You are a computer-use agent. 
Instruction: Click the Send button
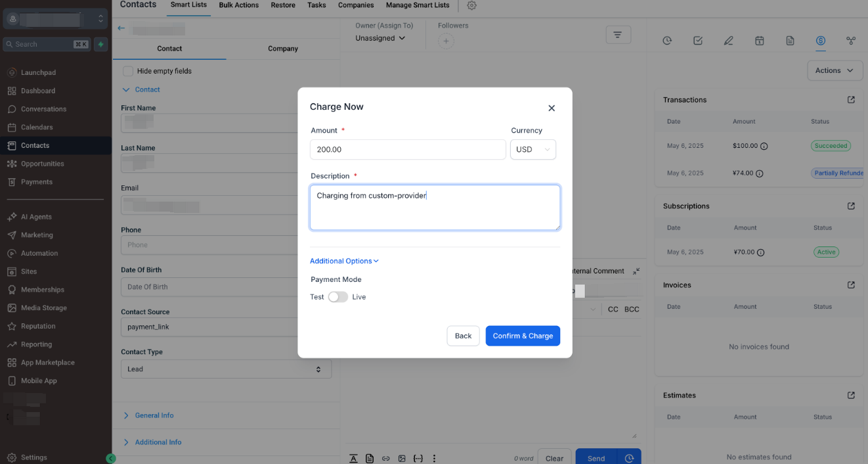pos(596,458)
